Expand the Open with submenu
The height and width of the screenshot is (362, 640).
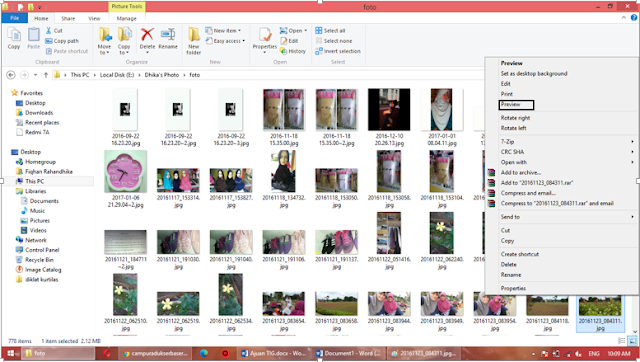pos(568,162)
